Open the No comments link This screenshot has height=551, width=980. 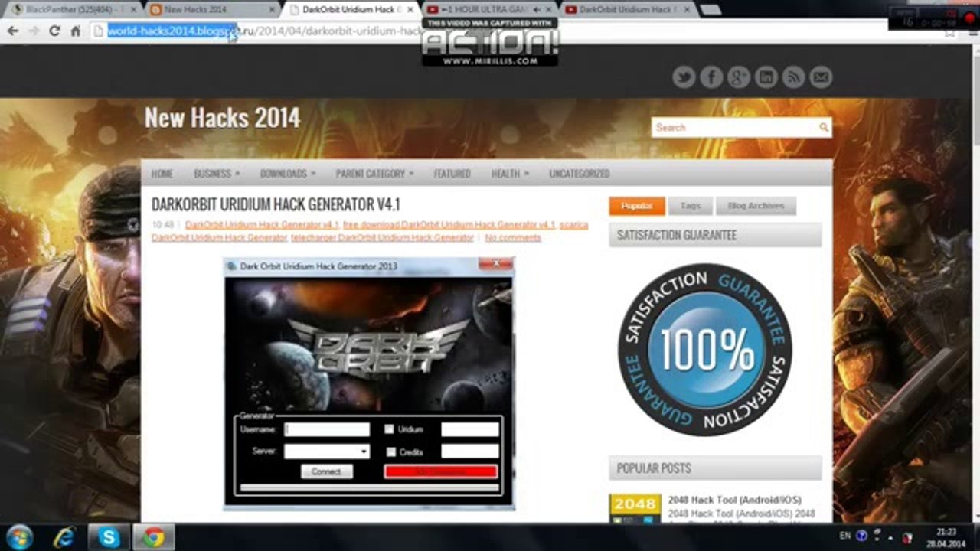coord(513,238)
